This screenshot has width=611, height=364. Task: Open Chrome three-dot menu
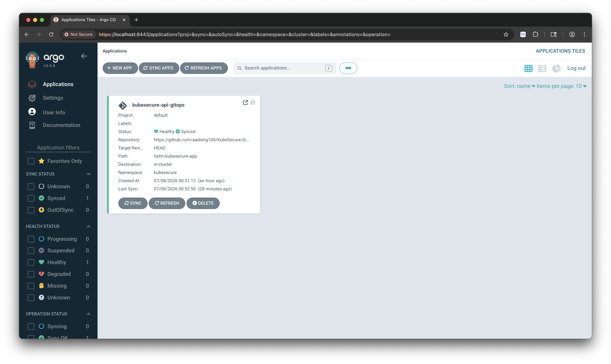click(584, 34)
